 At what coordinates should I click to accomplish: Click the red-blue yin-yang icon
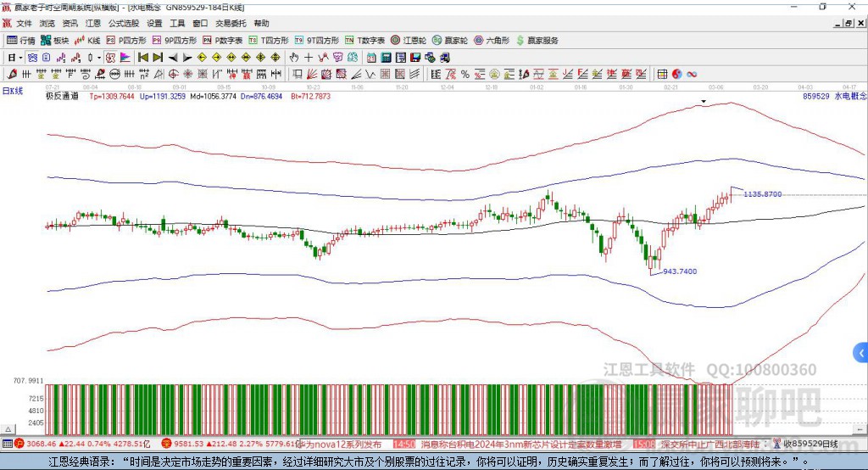(676, 75)
